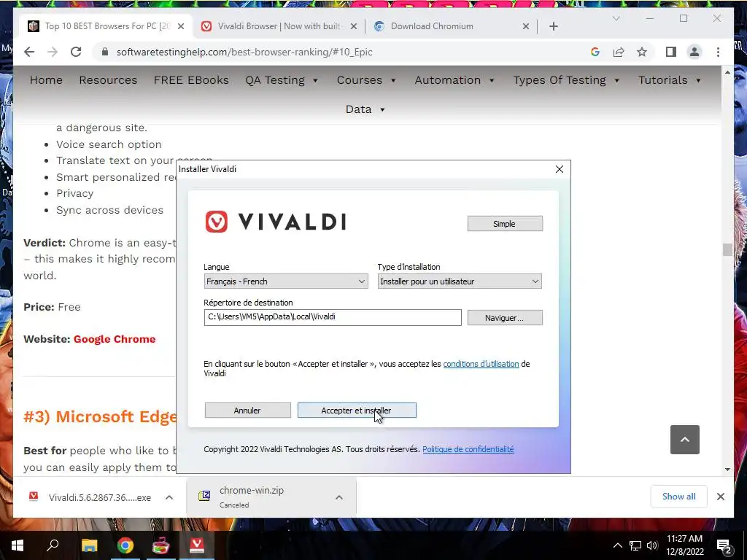Open the notification center icon
The height and width of the screenshot is (560, 747).
pos(724,545)
